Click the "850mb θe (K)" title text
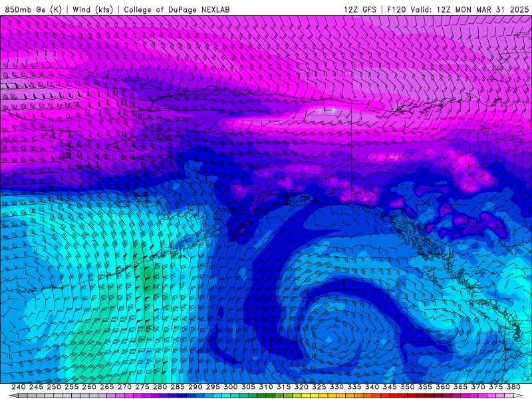The height and width of the screenshot is (399, 532). coord(33,9)
